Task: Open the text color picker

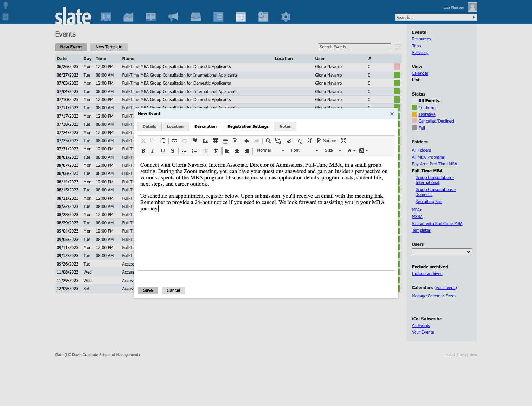Action: (x=351, y=151)
